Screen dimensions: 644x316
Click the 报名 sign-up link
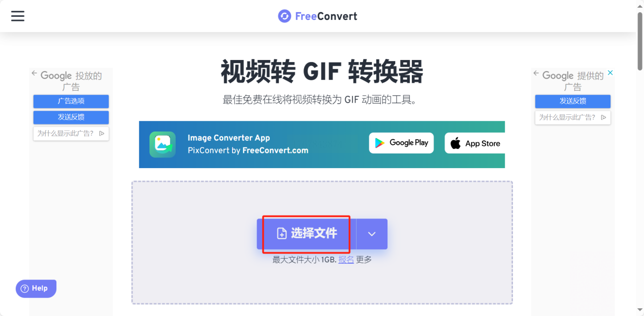pos(346,260)
